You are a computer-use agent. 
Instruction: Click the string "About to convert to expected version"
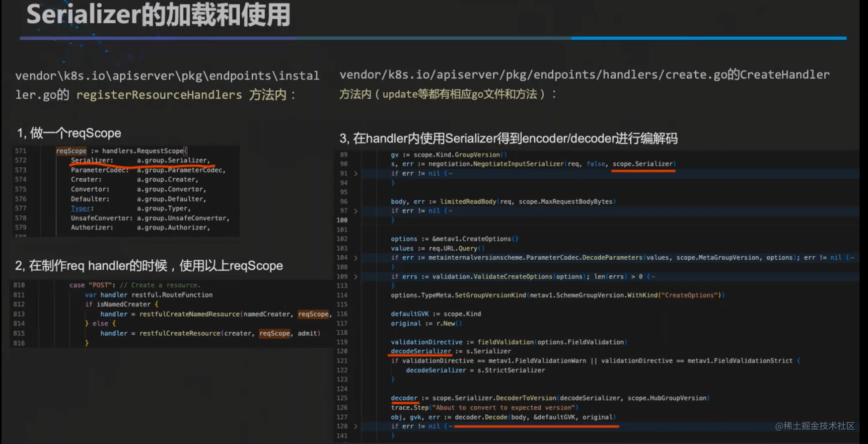[504, 408]
